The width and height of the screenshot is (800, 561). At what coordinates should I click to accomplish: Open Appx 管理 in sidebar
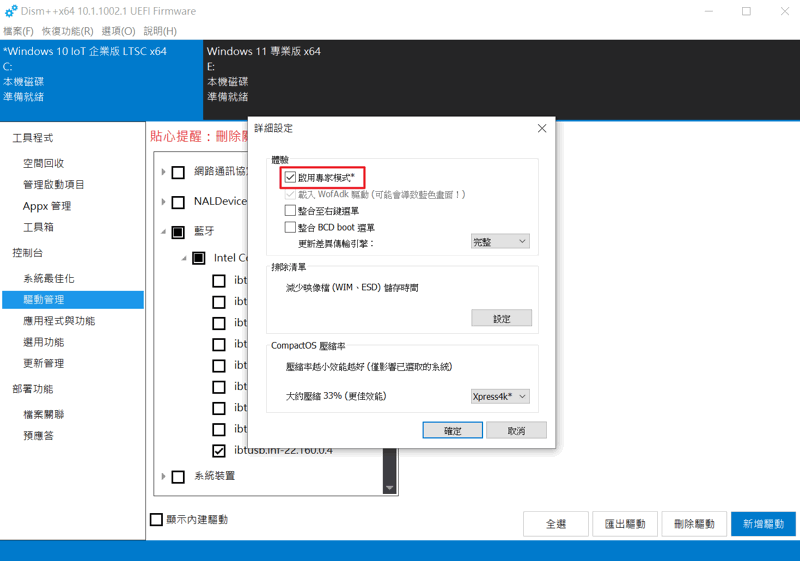pos(47,206)
